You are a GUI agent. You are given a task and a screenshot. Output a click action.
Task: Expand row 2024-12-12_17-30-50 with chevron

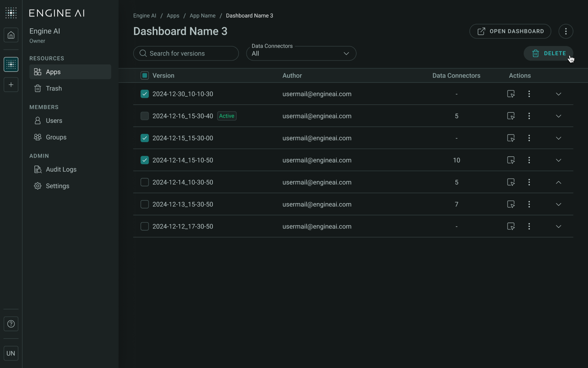559,227
